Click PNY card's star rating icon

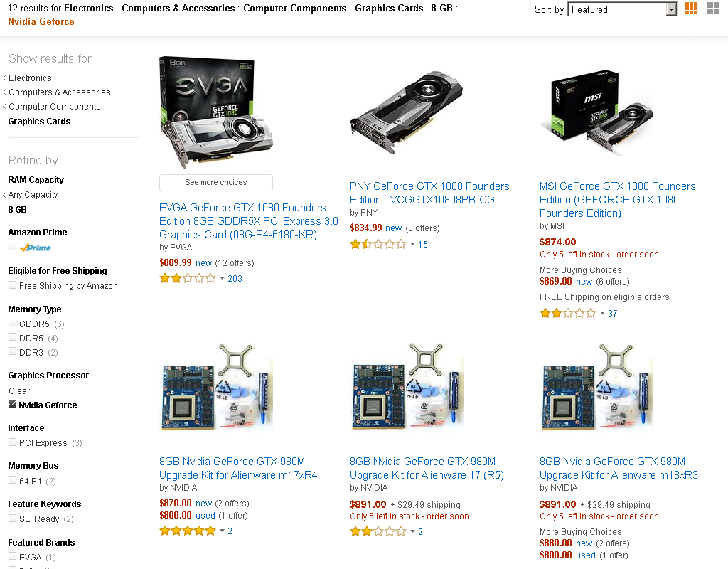click(x=378, y=245)
